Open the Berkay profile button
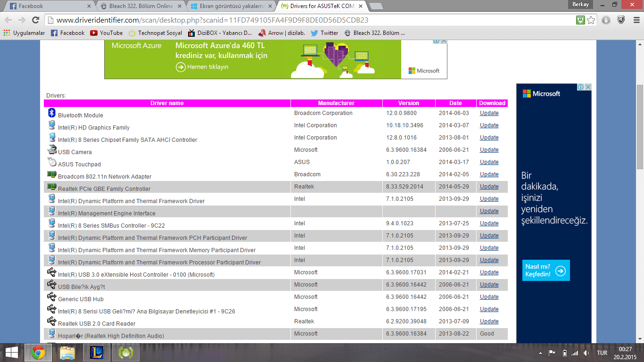 581,4
